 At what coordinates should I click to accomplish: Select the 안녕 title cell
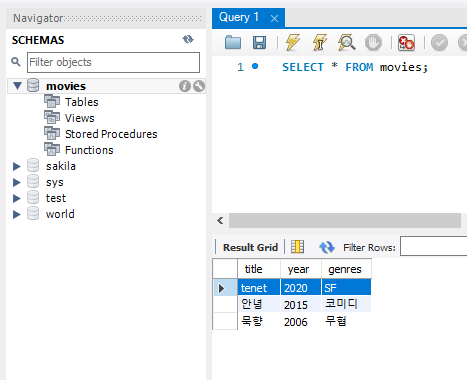click(x=259, y=304)
